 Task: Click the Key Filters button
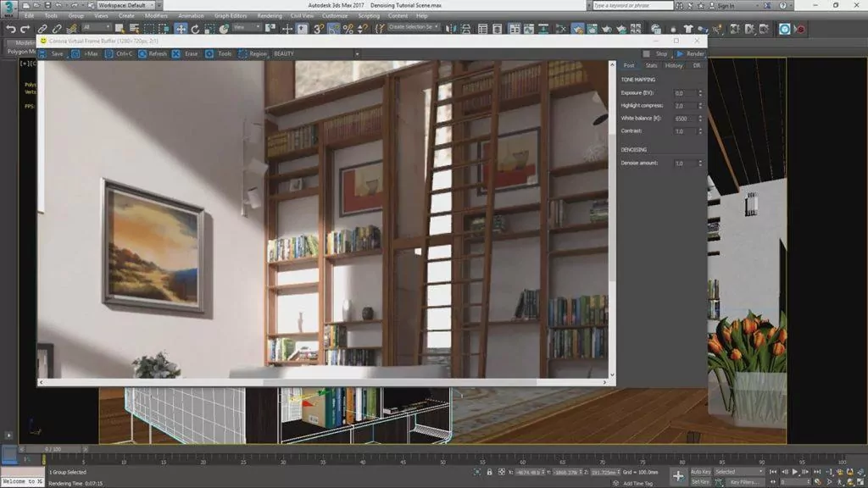click(x=745, y=481)
